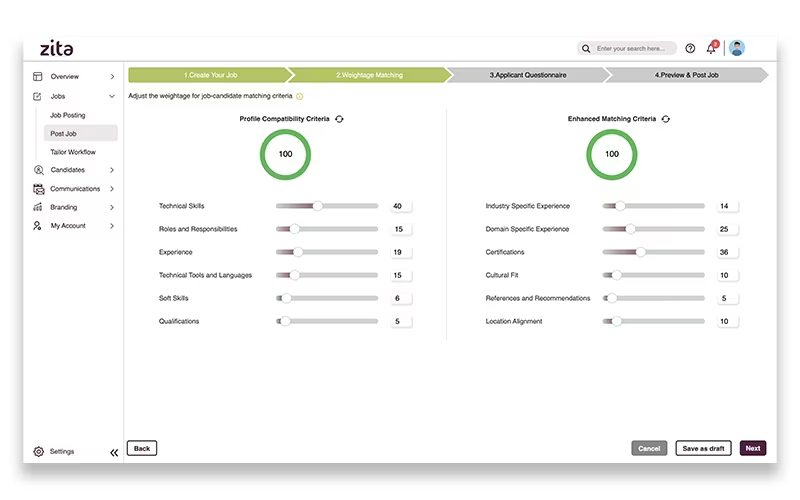This screenshot has width=800, height=500.
Task: Click References and Recommendations value box
Action: point(728,298)
